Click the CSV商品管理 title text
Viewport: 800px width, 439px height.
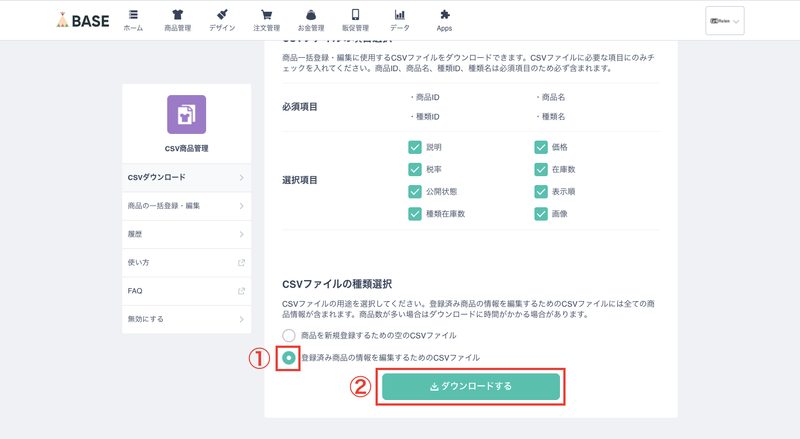point(186,149)
